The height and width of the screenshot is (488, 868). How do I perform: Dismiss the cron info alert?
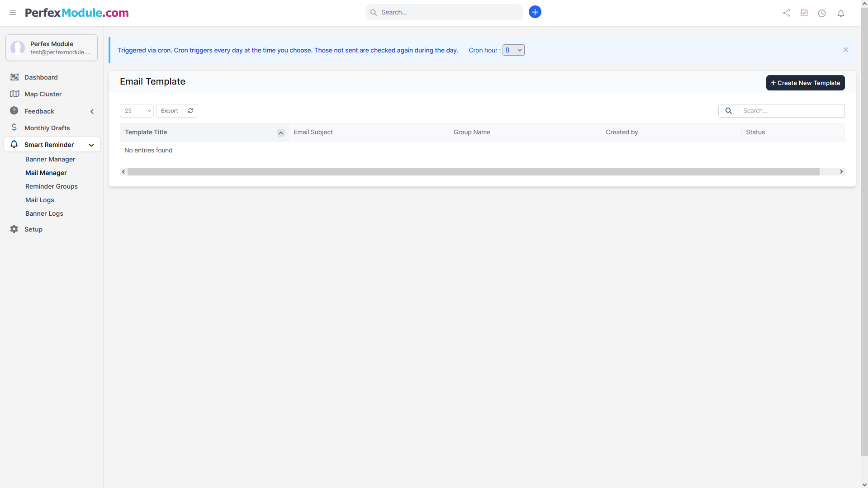click(845, 50)
